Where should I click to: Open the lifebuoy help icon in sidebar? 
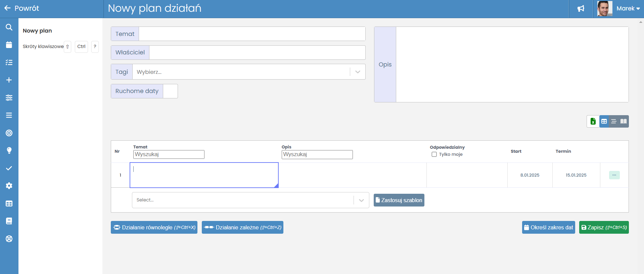click(x=9, y=239)
